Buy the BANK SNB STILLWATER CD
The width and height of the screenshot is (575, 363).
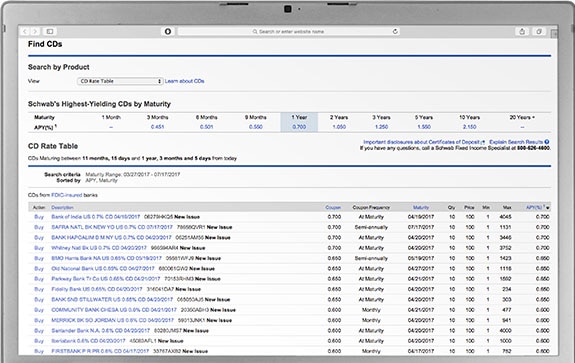coord(39,300)
